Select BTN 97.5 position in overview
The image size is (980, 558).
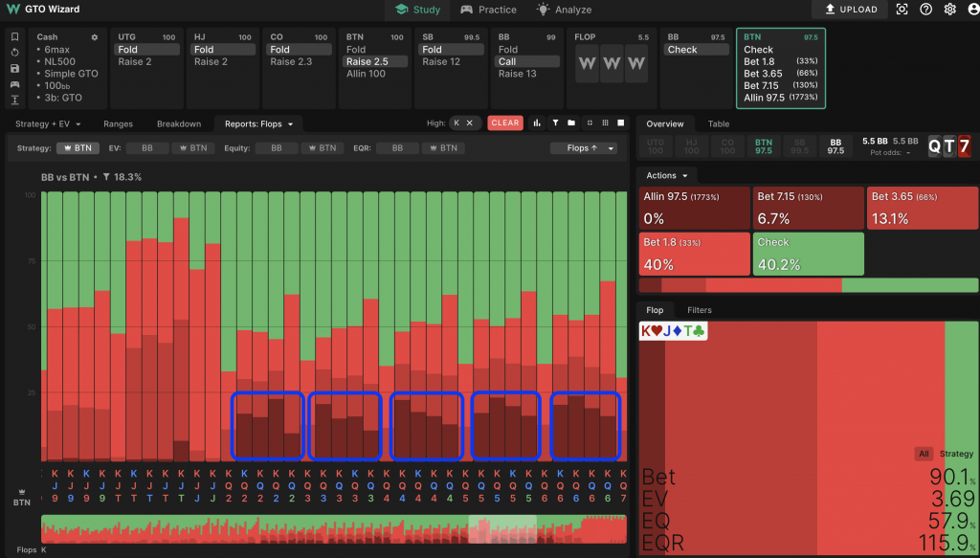point(763,146)
